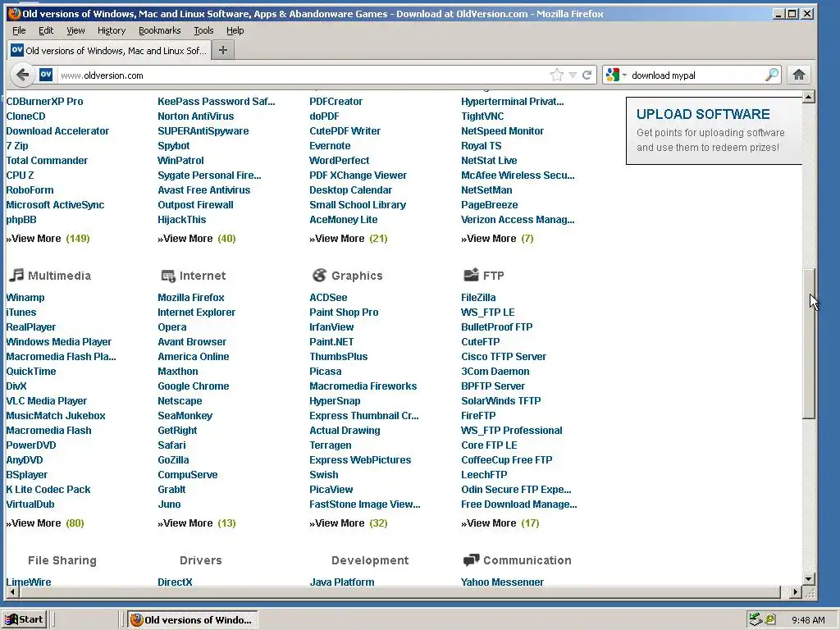This screenshot has width=840, height=630.
Task: Click the magnifying glass search icon
Action: click(x=771, y=75)
